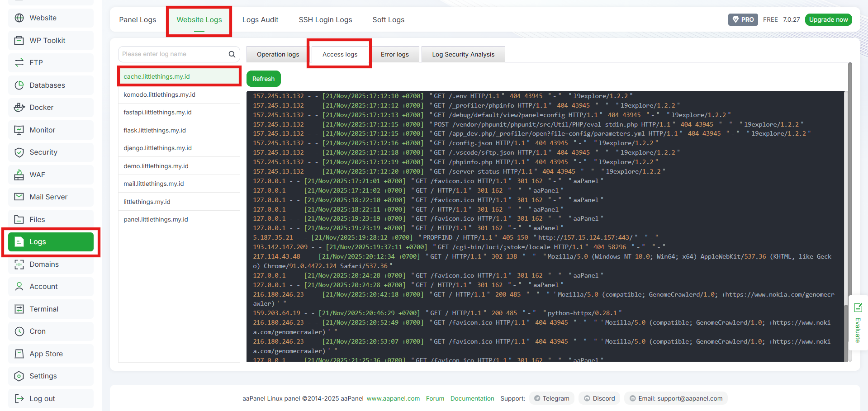Image resolution: width=868 pixels, height=411 pixels.
Task: Click the Account person icon
Action: click(19, 286)
